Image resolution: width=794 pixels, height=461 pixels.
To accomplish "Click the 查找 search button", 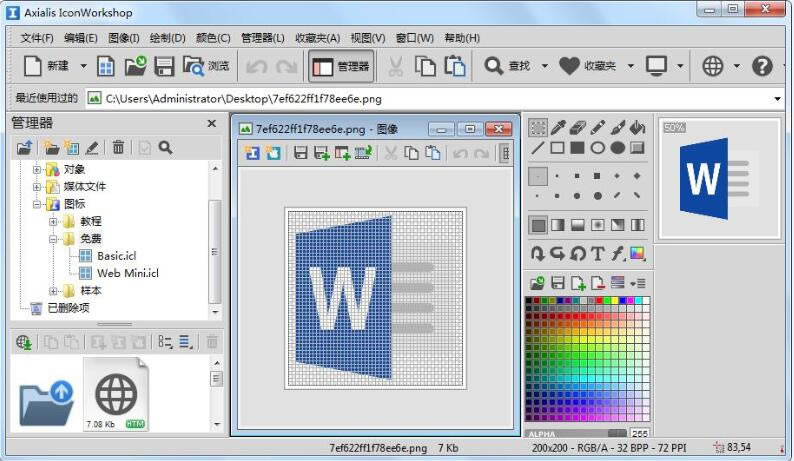I will coord(507,66).
